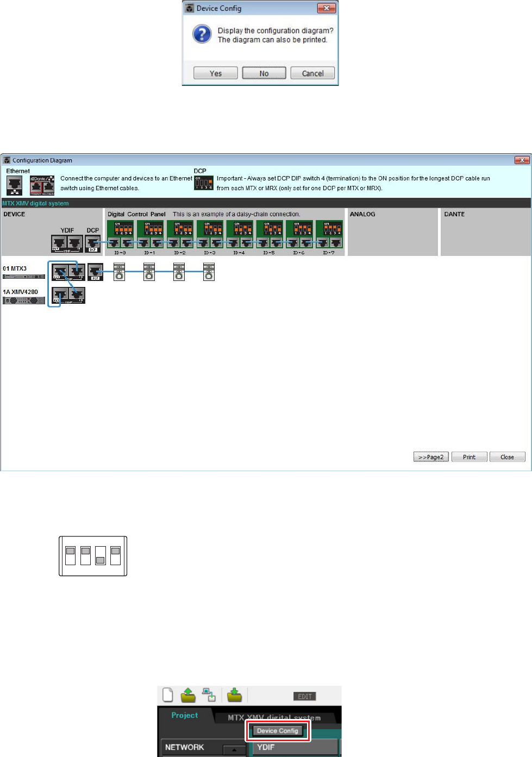532x757 pixels.
Task: Toggle the second DIP switch in the diagram
Action: (85, 556)
